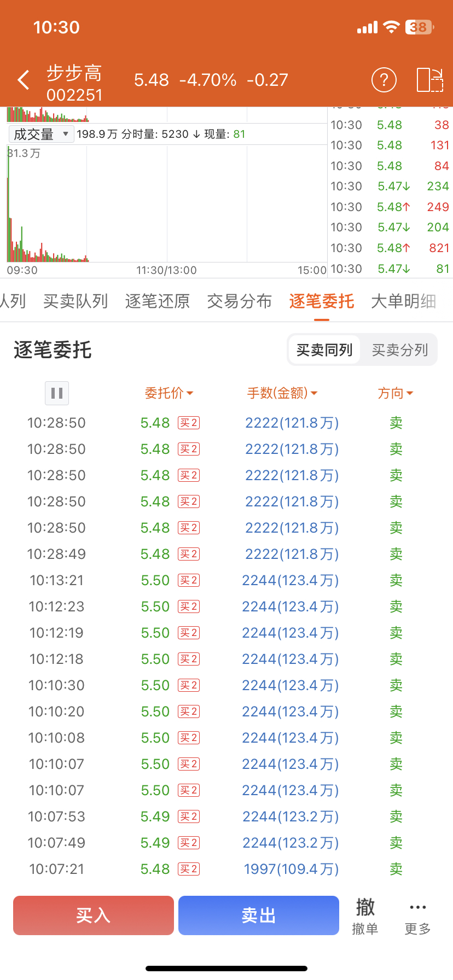Select the 10:13:21 order row time
453x980 pixels.
click(56, 580)
